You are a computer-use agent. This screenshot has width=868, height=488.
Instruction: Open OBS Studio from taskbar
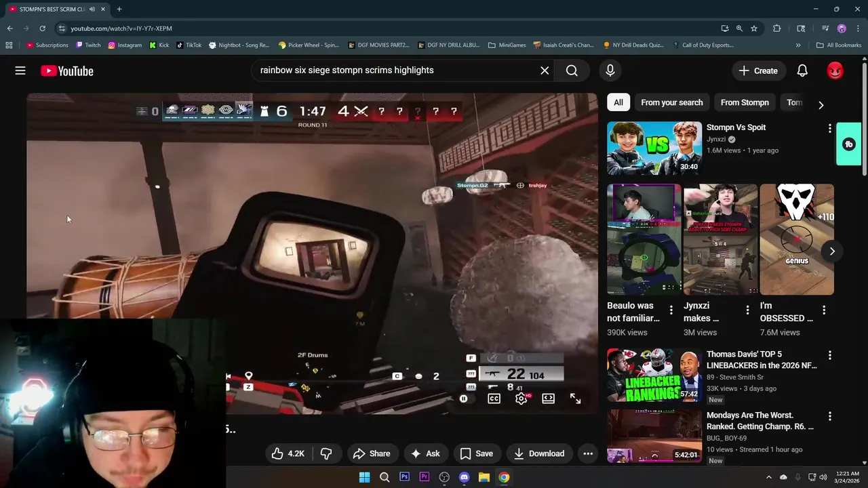tap(444, 477)
